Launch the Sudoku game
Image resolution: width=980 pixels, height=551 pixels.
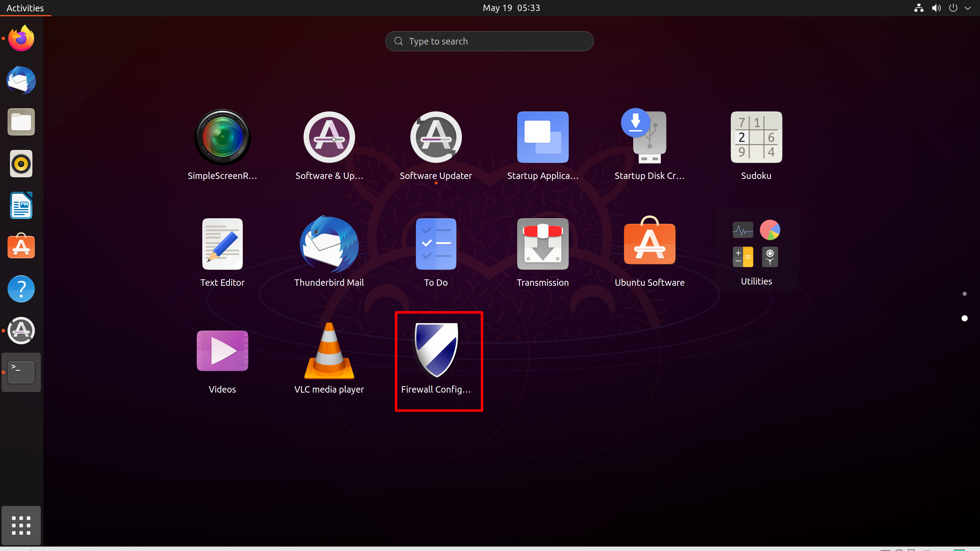pyautogui.click(x=756, y=138)
